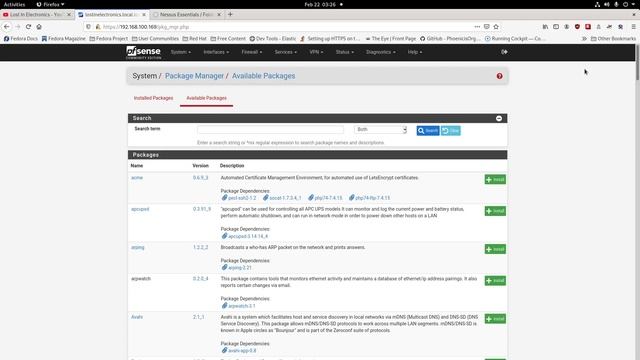Image resolution: width=640 pixels, height=360 pixels.
Task: Open the Other Bookmarks folder
Action: point(613,38)
